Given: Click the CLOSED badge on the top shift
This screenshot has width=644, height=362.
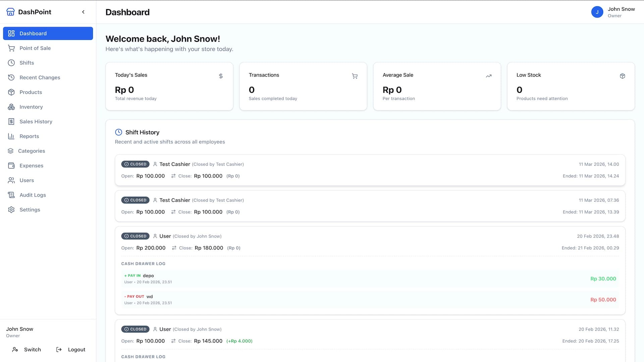Looking at the screenshot, I should tap(135, 164).
